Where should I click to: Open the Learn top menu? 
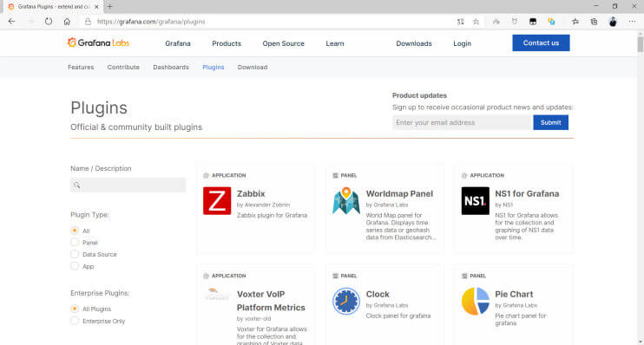tap(335, 43)
